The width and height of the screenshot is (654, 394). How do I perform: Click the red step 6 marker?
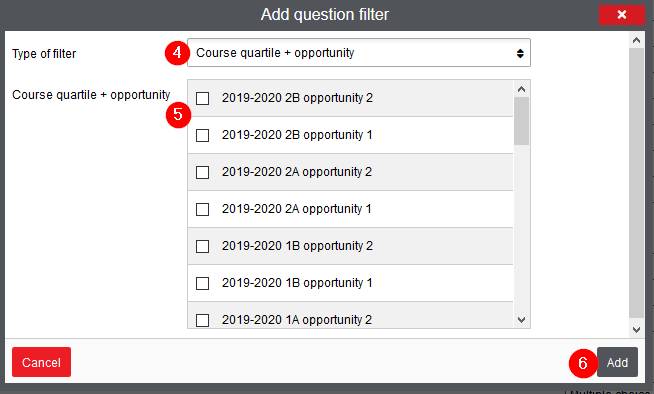point(583,363)
